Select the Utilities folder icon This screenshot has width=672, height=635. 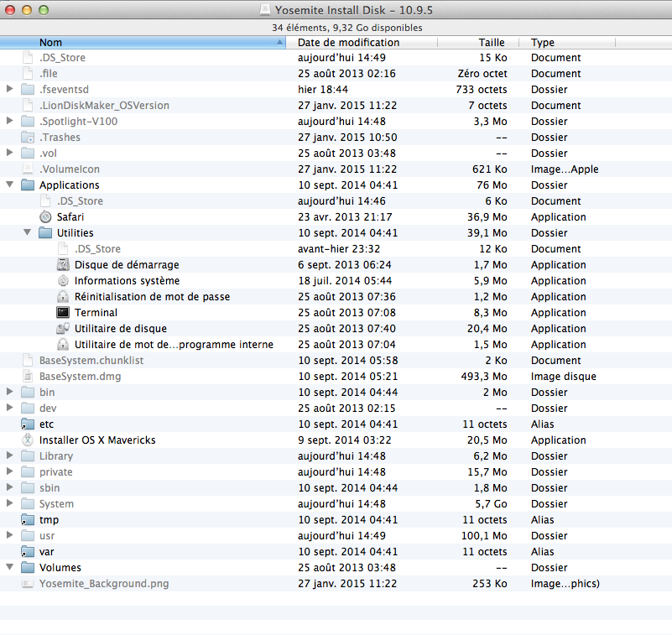click(x=45, y=233)
